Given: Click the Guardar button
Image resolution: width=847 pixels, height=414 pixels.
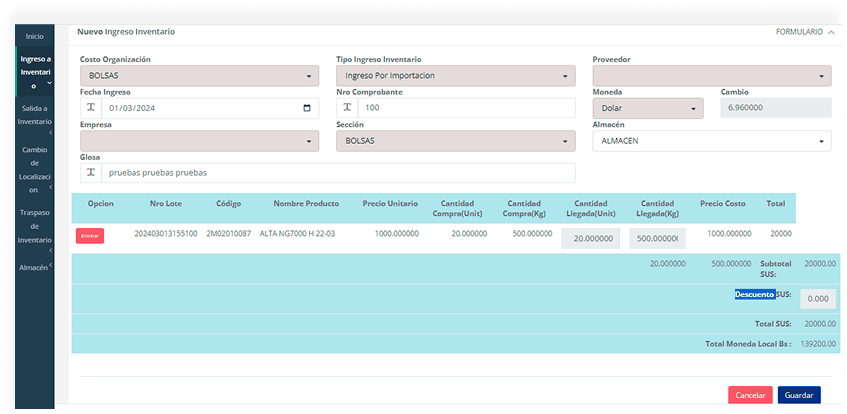Looking at the screenshot, I should pyautogui.click(x=798, y=395).
